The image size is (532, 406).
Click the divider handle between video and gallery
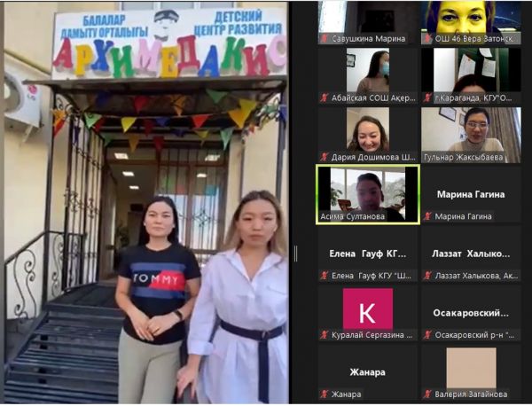295,253
